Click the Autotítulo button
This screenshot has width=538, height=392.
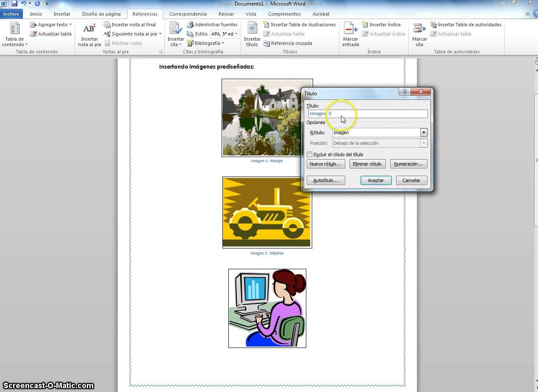pos(325,180)
